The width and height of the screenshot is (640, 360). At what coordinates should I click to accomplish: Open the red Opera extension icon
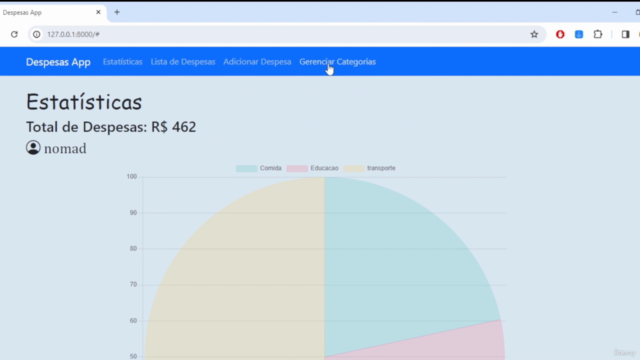[560, 34]
